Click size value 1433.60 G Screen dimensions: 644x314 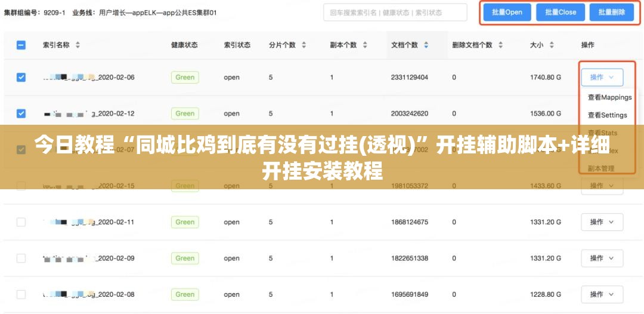(x=546, y=186)
